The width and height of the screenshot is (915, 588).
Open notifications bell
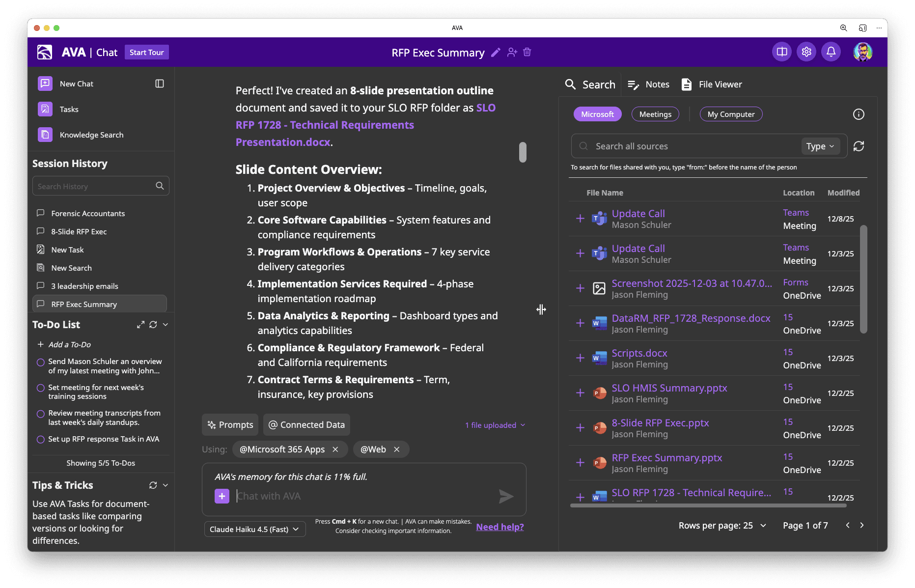click(x=831, y=52)
